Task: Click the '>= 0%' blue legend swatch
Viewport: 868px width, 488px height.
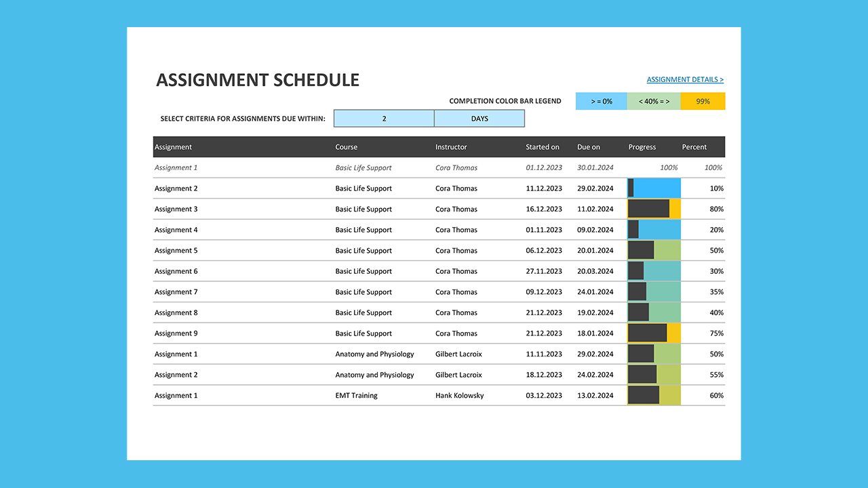Action: click(601, 100)
